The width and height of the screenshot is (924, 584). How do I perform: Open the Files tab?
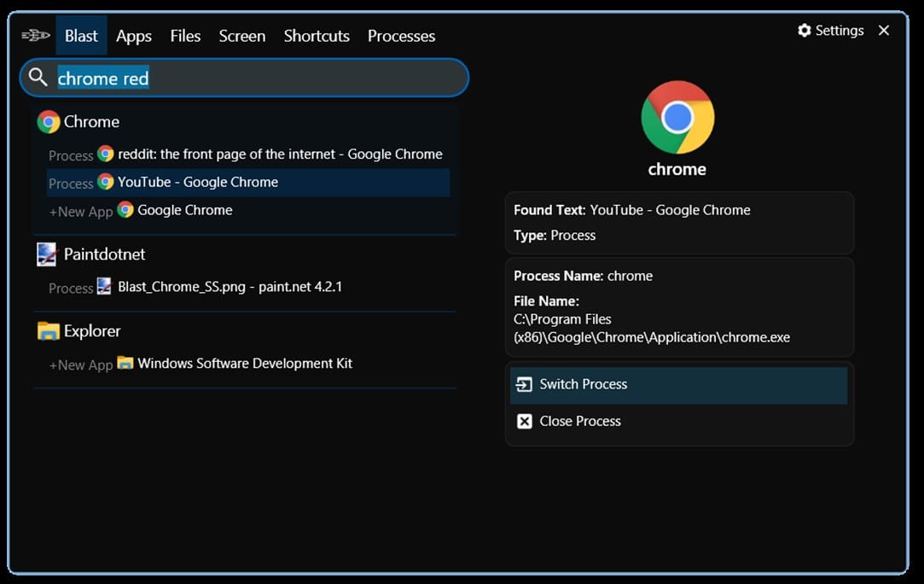coord(185,36)
